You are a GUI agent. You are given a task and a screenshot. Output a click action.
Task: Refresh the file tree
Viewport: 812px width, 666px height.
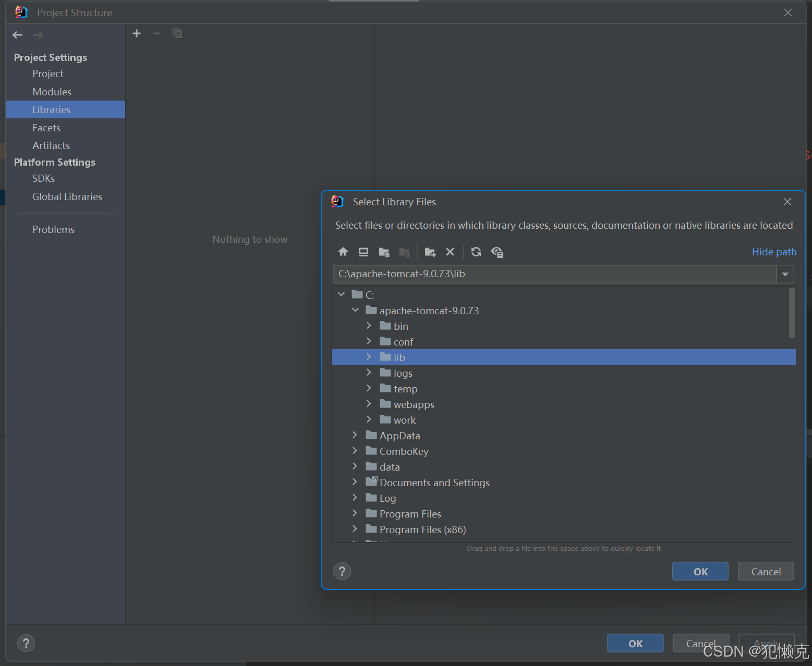[476, 252]
